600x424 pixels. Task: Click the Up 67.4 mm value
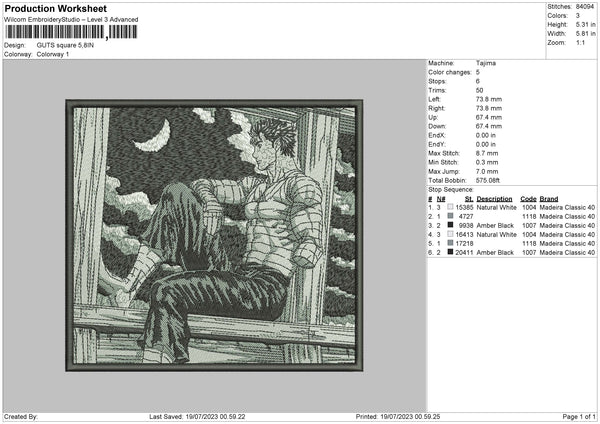click(x=489, y=117)
